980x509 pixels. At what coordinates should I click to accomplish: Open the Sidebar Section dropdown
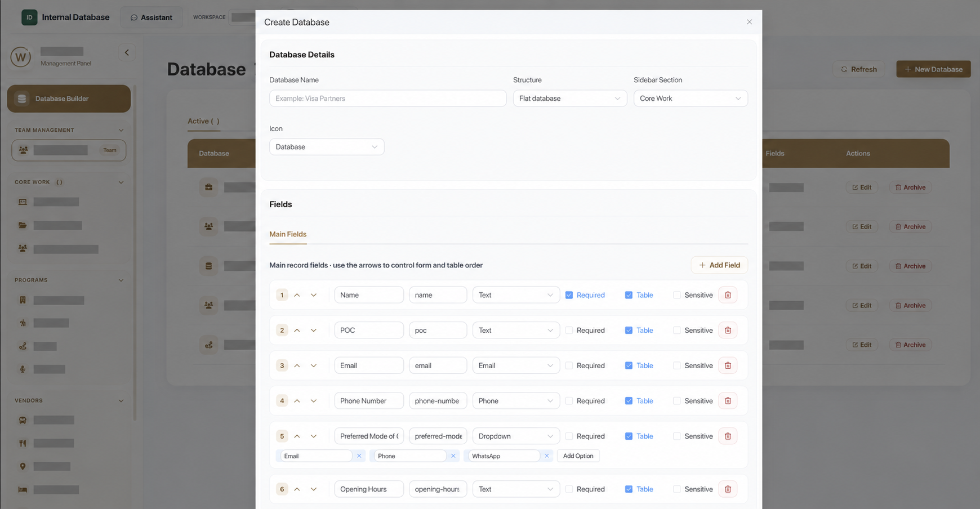(x=691, y=99)
